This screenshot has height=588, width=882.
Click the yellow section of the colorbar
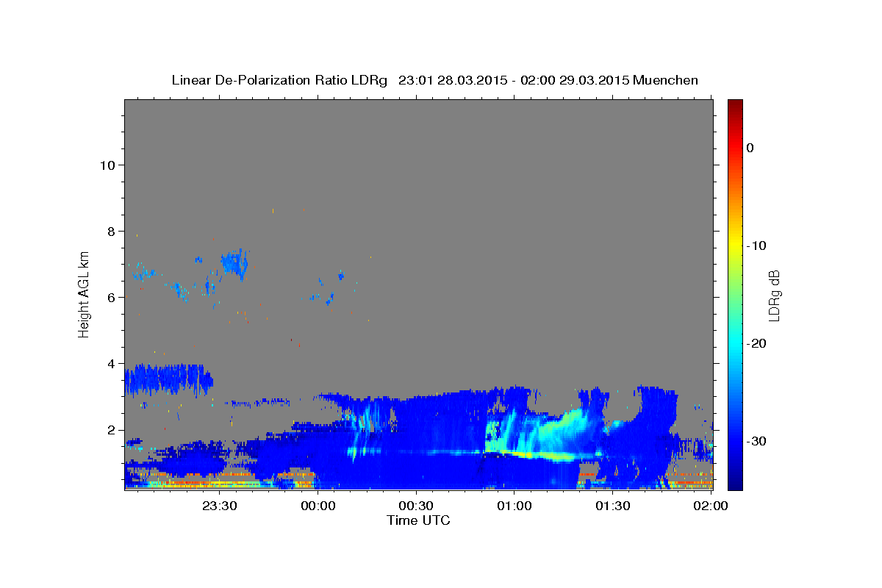(x=735, y=243)
